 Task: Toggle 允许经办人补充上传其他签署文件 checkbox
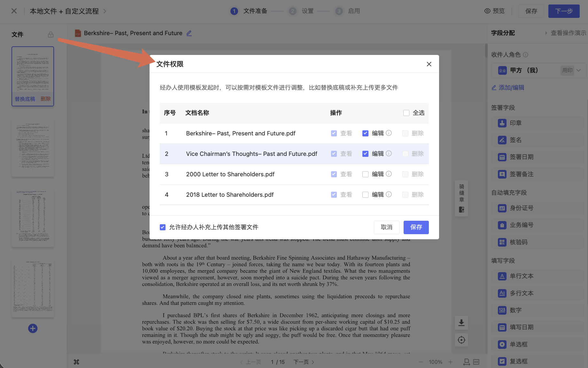coord(163,227)
